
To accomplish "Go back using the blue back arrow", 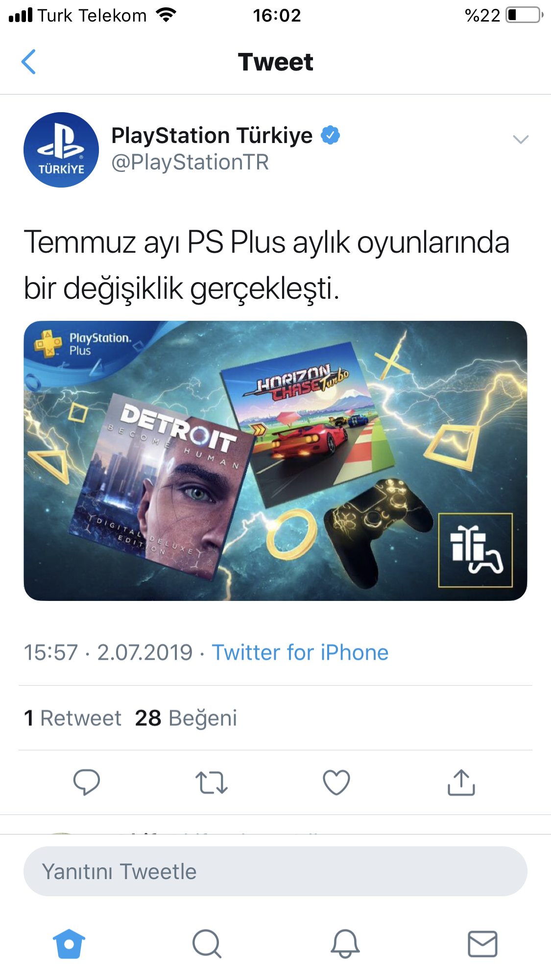I will pyautogui.click(x=28, y=62).
